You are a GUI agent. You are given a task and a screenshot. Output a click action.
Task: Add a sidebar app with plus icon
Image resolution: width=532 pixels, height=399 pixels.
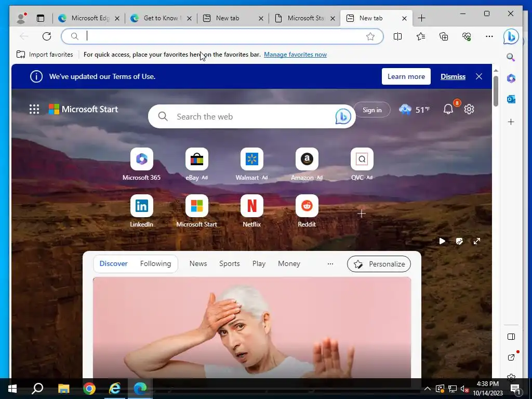(x=511, y=122)
